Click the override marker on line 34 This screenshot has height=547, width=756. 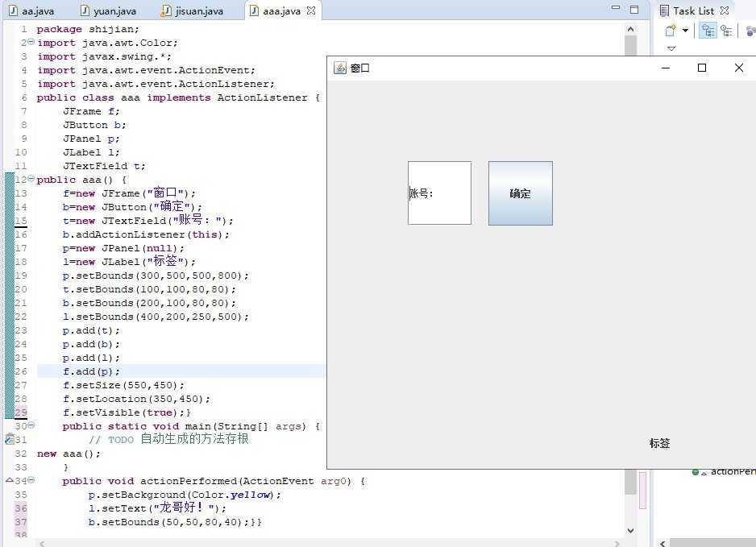(10, 480)
